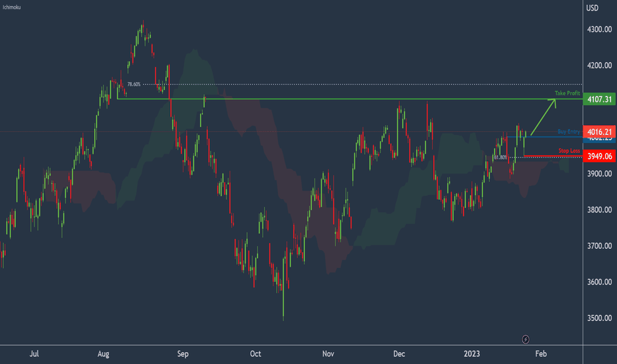This screenshot has height=364, width=617.
Task: Click the Dec label on time axis
Action: [399, 354]
